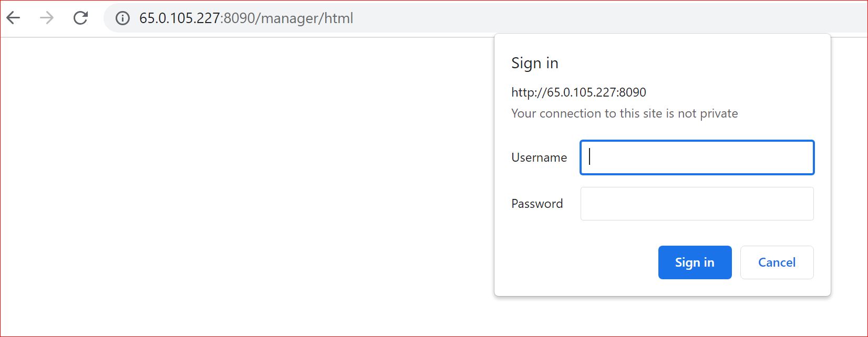The width and height of the screenshot is (868, 337).
Task: Click the grayed-out forward button
Action: 46,18
